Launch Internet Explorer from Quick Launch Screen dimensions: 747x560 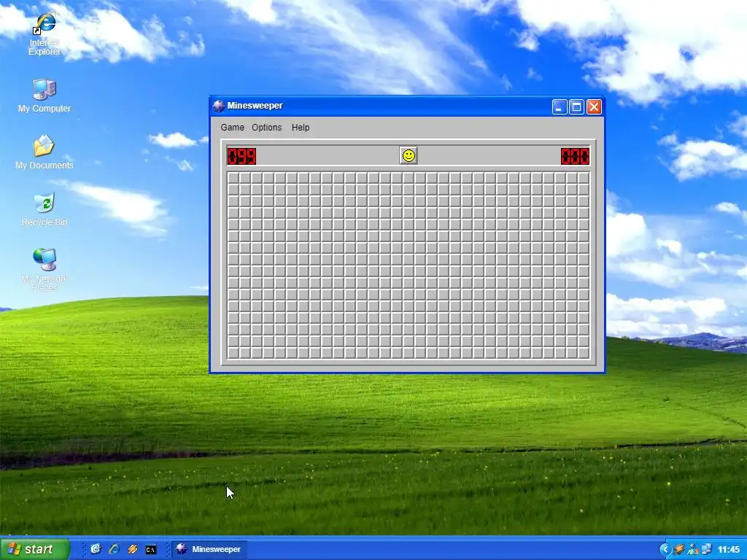pos(114,549)
